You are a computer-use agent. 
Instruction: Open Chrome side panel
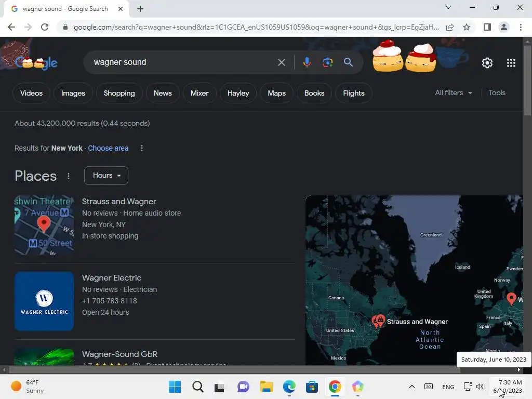(487, 27)
